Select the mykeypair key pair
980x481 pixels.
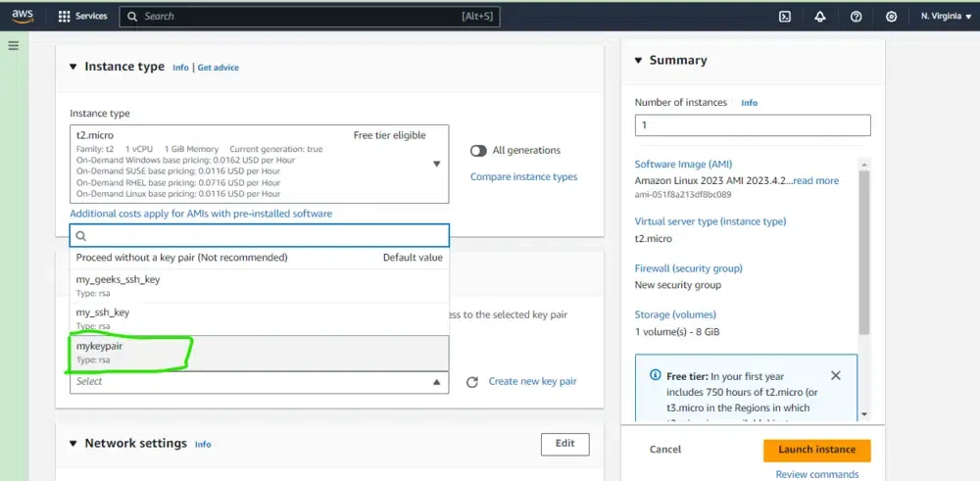pos(260,353)
